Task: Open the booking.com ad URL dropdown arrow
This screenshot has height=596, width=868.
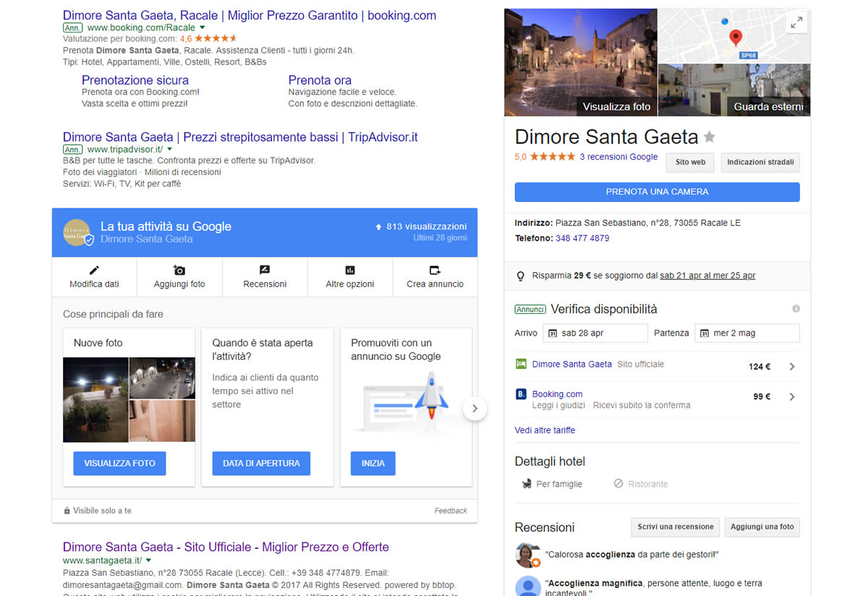Action: [203, 27]
